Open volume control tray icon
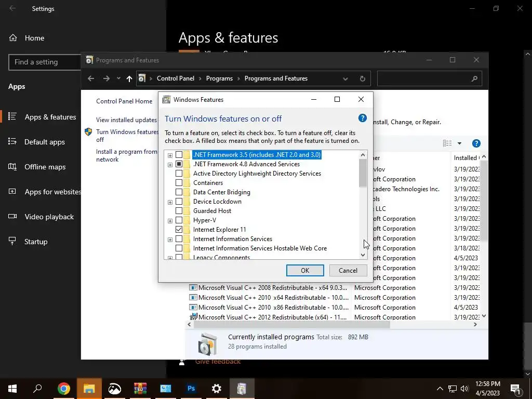 tap(464, 389)
